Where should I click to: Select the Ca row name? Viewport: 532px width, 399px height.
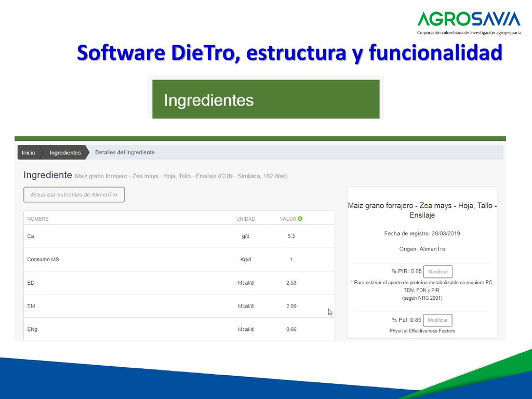click(31, 236)
